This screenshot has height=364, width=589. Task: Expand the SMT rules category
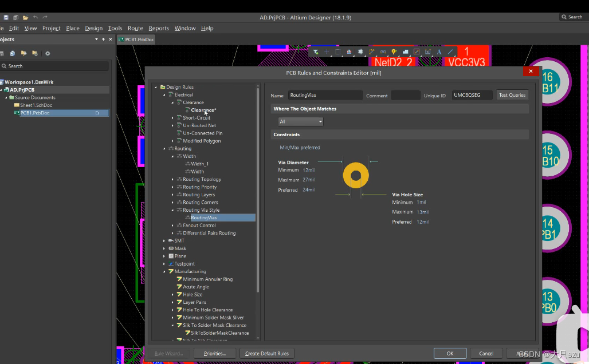point(164,240)
